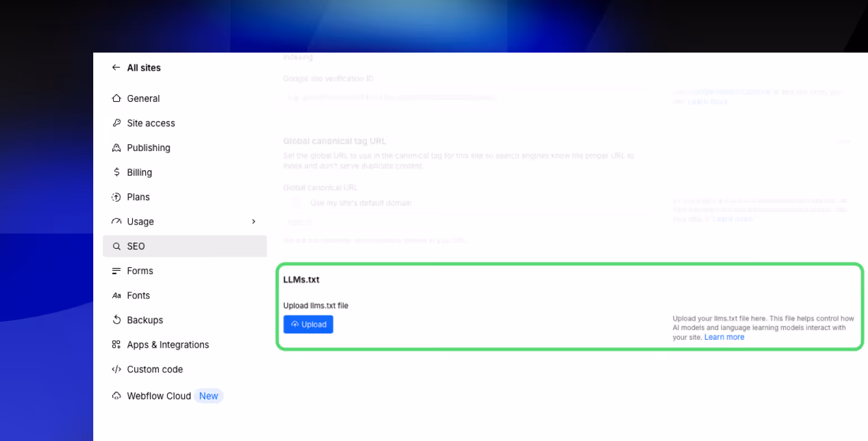Click the Custom code </> icon
This screenshot has width=868, height=441.
116,369
